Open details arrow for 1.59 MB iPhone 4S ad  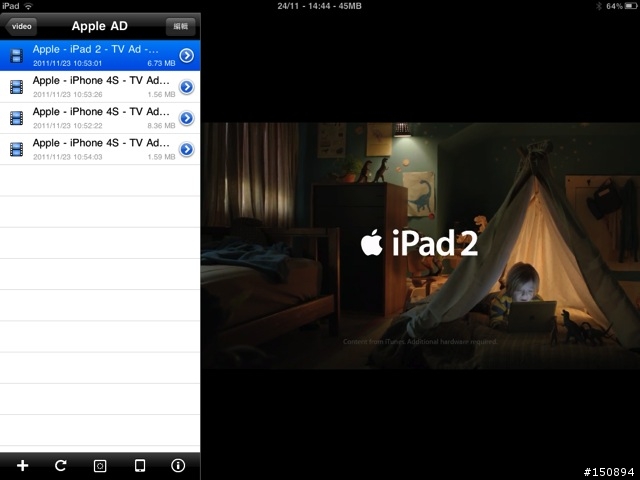[187, 149]
